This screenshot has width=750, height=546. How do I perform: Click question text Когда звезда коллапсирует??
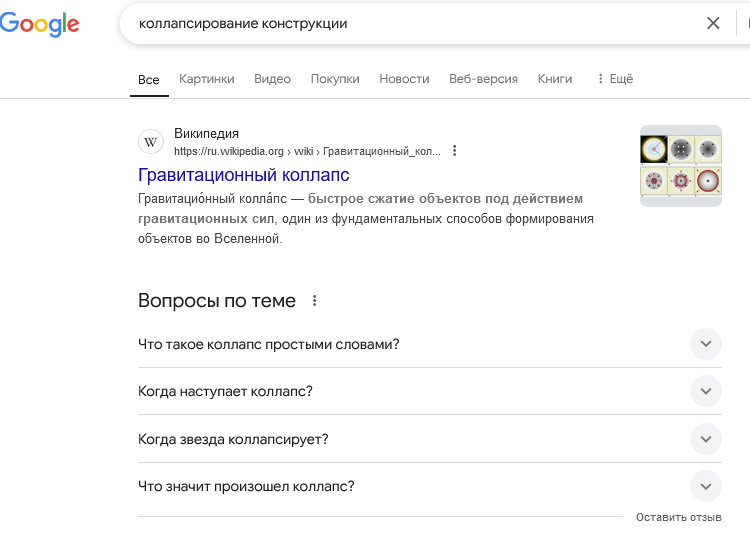[233, 439]
